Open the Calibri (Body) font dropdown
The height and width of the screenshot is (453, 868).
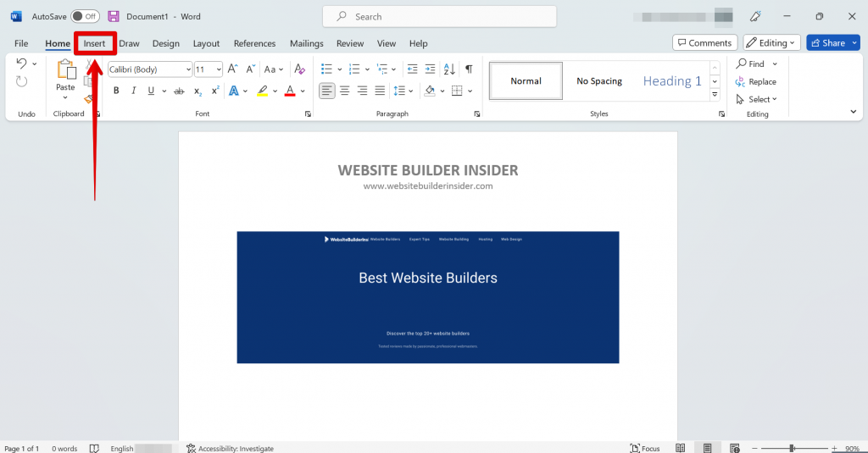(188, 69)
